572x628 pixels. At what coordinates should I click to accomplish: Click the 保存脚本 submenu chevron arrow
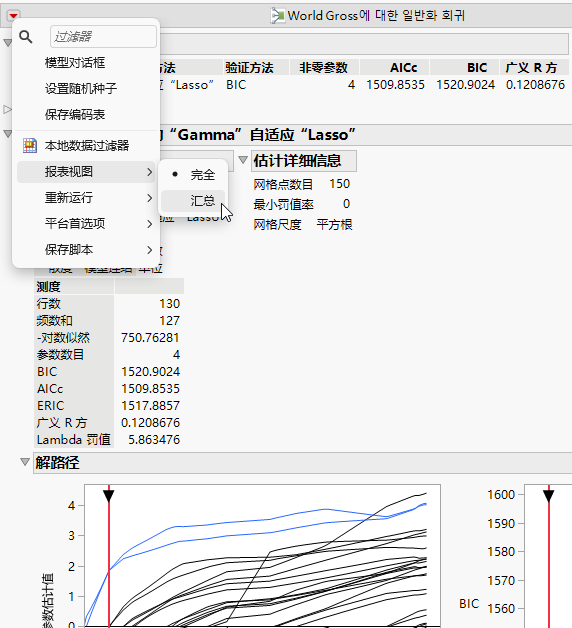coord(149,250)
